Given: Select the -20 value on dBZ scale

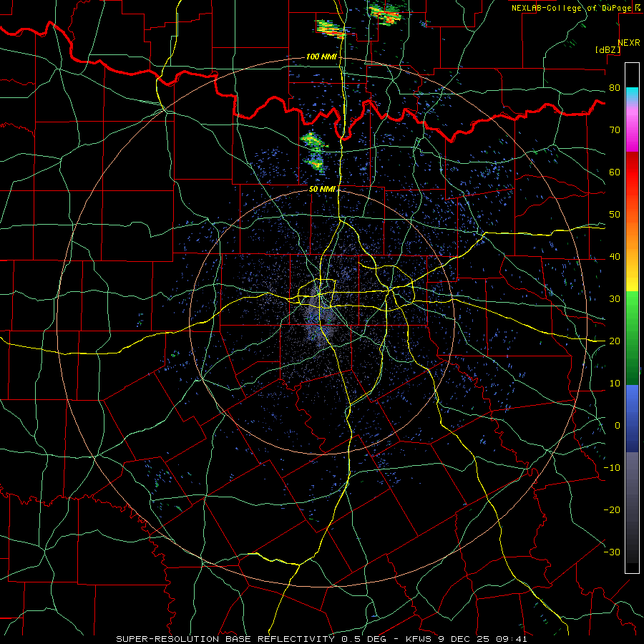Looking at the screenshot, I should 612,510.
